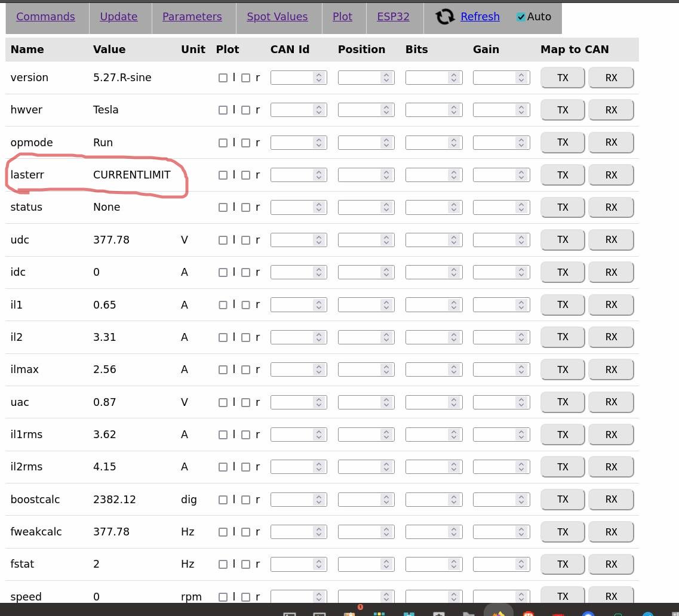
Task: Click CAN Id field for fweakcalc row
Action: (291, 532)
